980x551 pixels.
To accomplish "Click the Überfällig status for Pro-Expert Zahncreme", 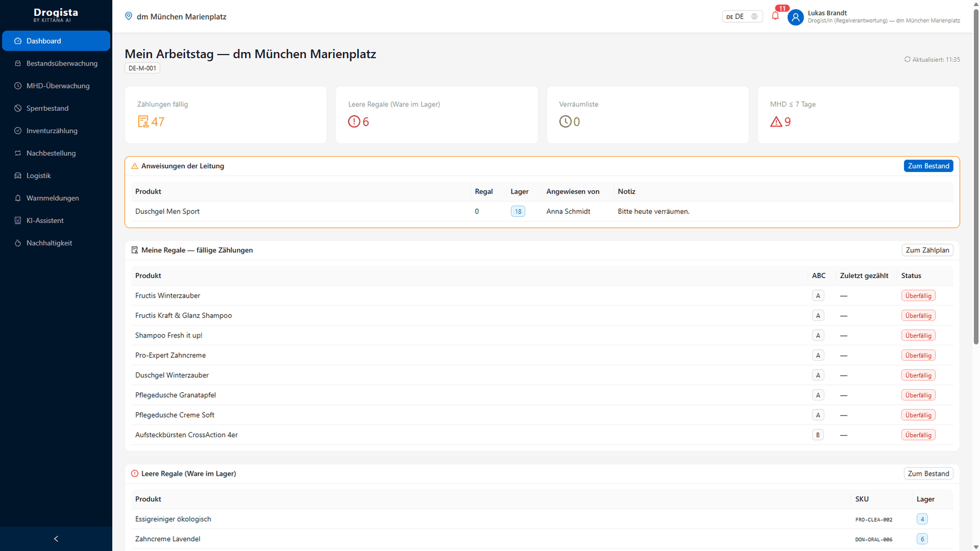I will (918, 355).
